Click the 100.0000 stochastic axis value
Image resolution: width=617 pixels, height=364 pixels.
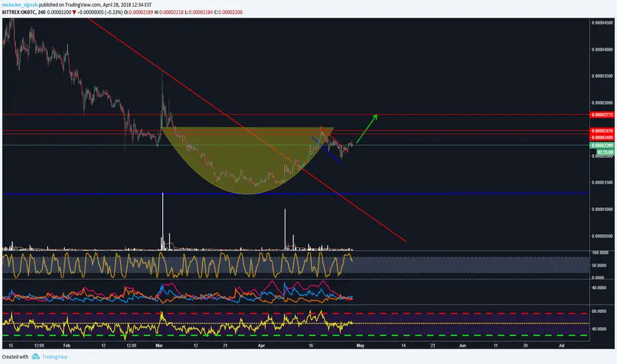pos(600,253)
